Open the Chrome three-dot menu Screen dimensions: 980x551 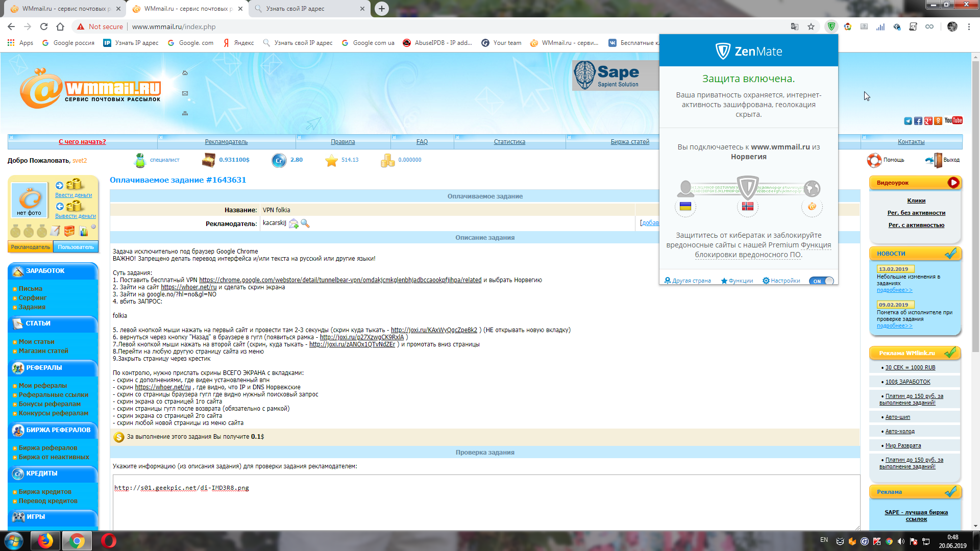click(x=969, y=27)
